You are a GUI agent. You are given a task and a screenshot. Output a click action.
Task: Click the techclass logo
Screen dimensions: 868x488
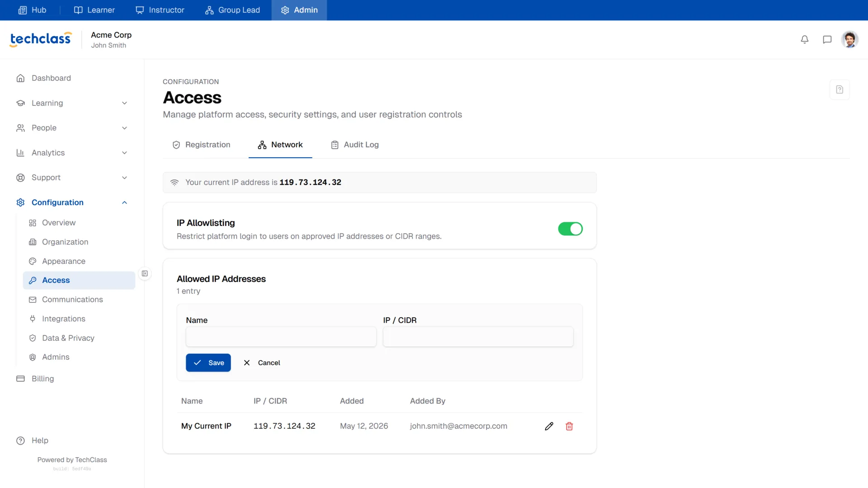(x=41, y=39)
